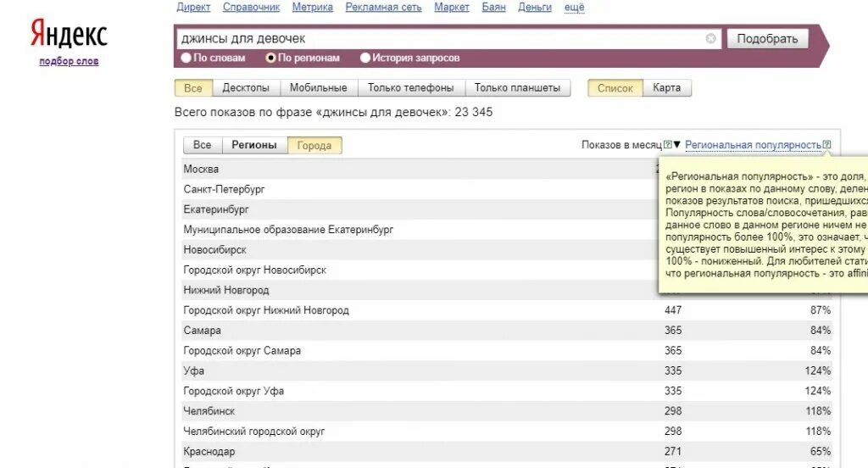Select the По словам radio button

pos(186,58)
